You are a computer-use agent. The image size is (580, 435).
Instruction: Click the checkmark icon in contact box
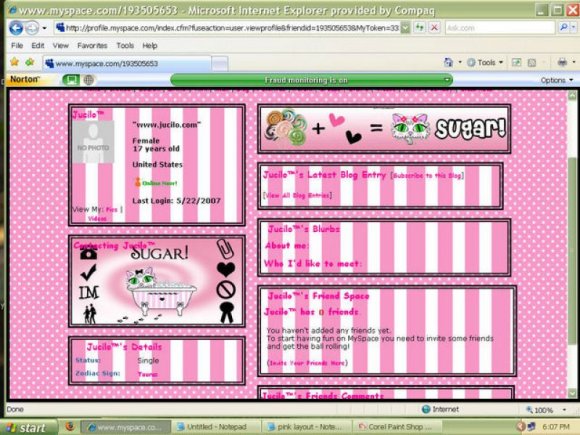pos(88,272)
